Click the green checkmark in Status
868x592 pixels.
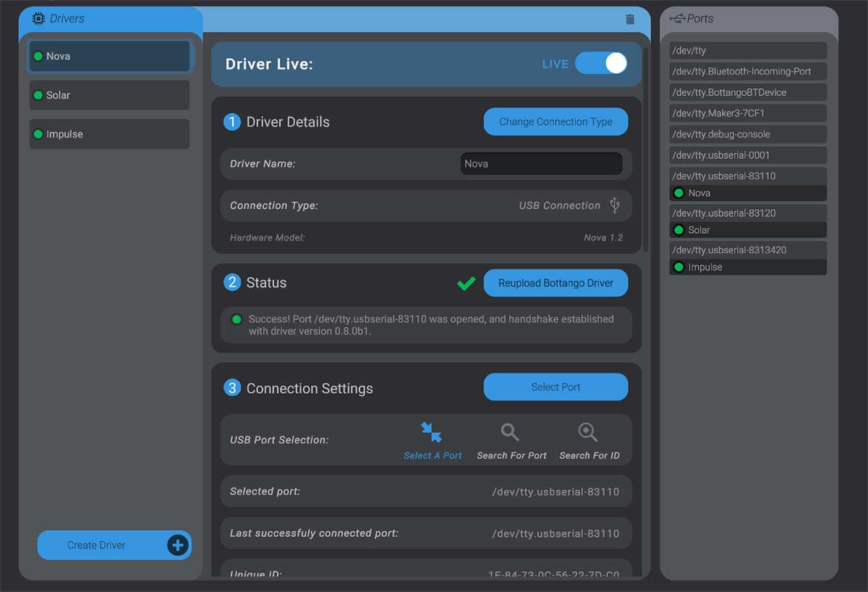click(467, 284)
